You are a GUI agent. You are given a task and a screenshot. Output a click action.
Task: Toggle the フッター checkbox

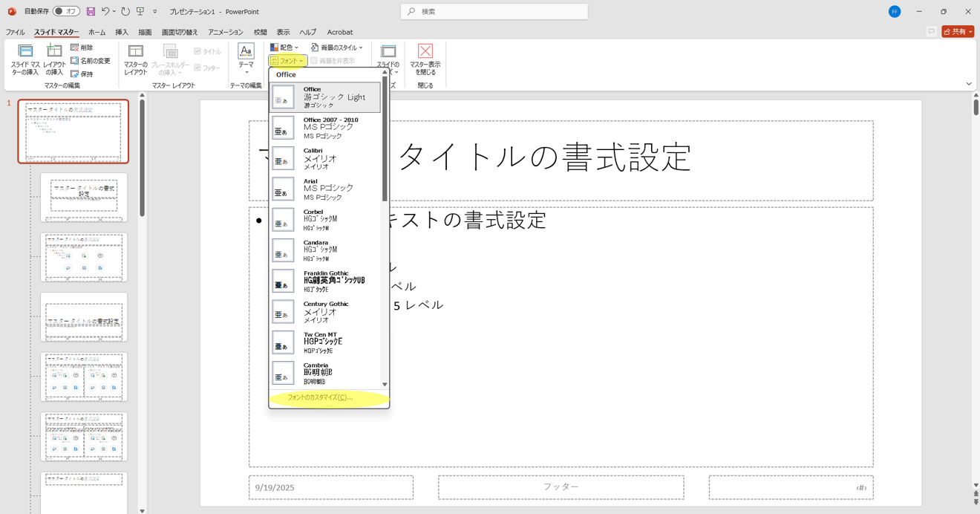[x=197, y=68]
